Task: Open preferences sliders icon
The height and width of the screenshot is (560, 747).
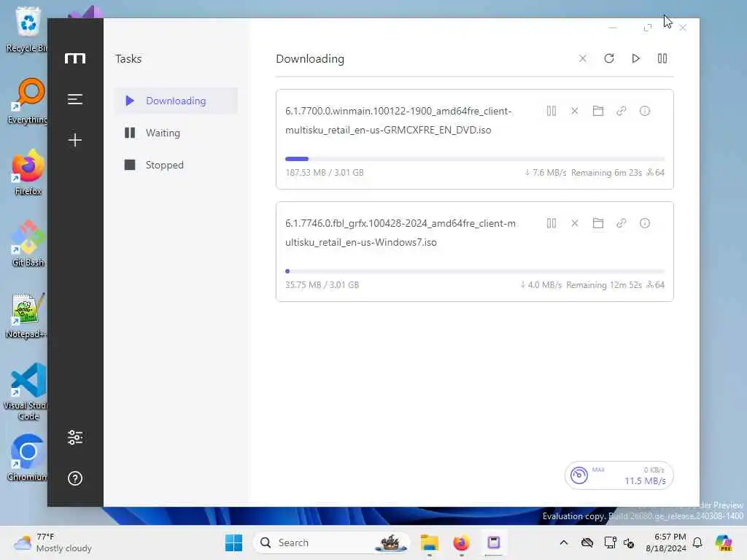Action: [75, 437]
